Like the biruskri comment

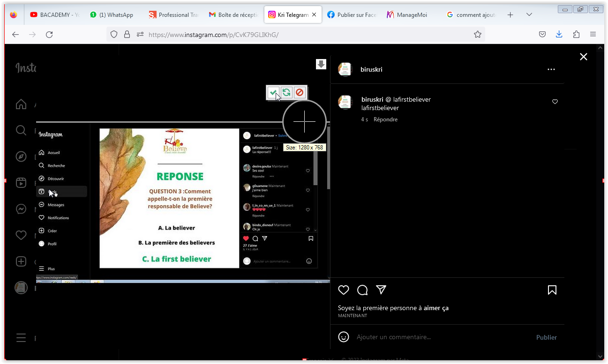[x=555, y=102]
